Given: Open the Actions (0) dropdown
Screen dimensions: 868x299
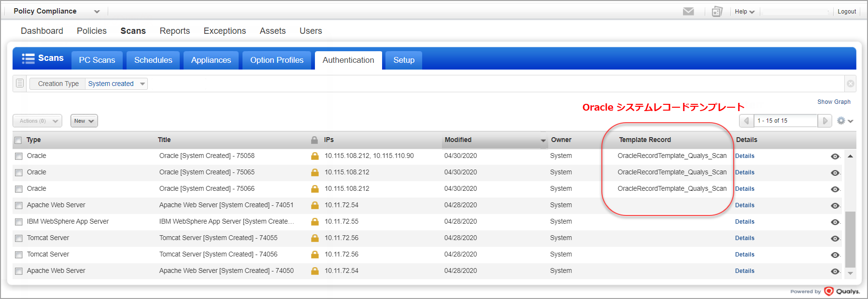Looking at the screenshot, I should tap(38, 121).
